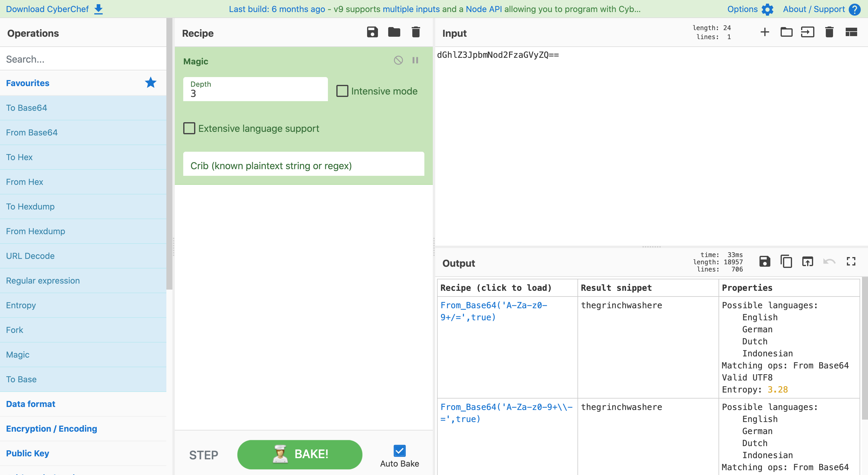Enable Extensive language support checkbox
Image resolution: width=868 pixels, height=475 pixels.
[189, 128]
